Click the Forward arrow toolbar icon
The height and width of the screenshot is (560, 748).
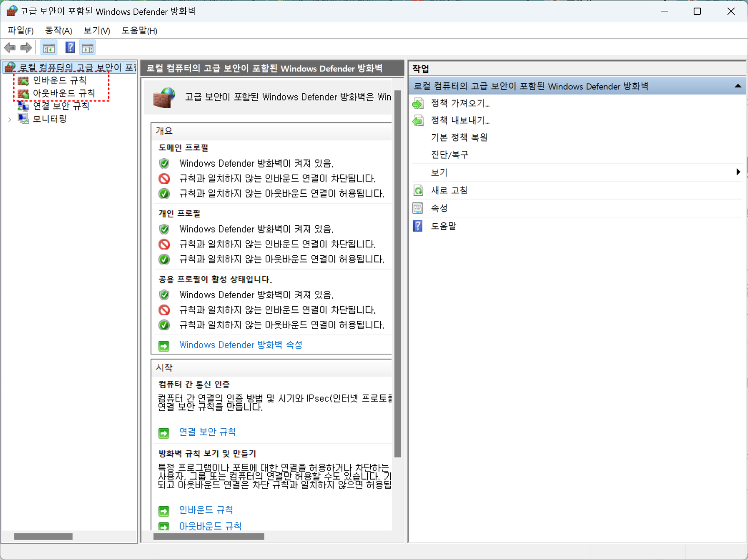(26, 48)
